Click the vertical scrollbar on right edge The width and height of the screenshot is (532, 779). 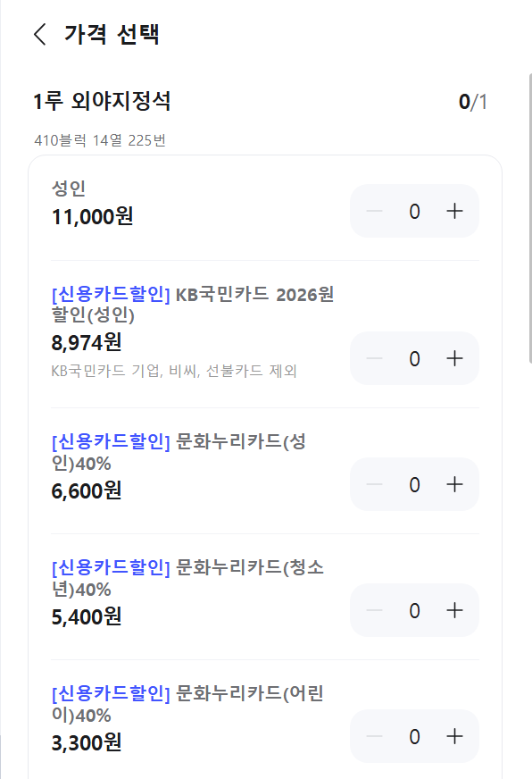pos(530,219)
